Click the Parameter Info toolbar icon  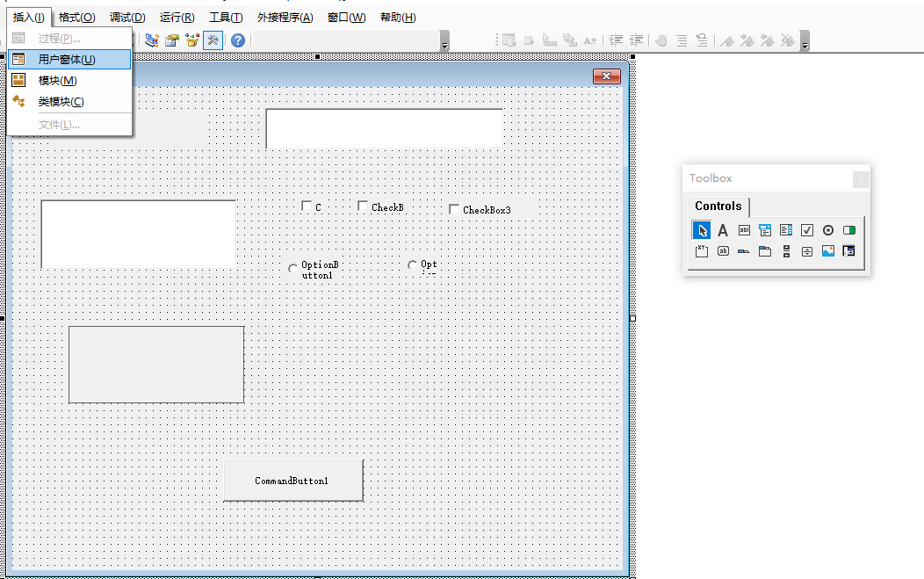pyautogui.click(x=570, y=40)
